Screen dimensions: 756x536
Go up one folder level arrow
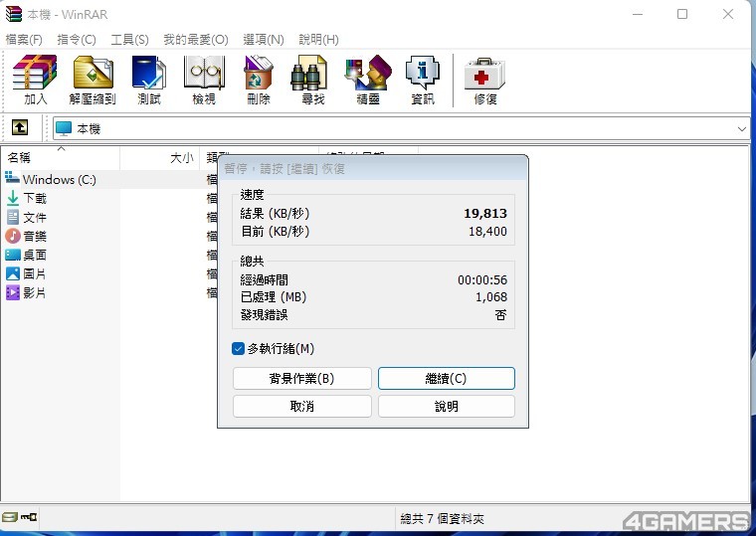click(19, 127)
